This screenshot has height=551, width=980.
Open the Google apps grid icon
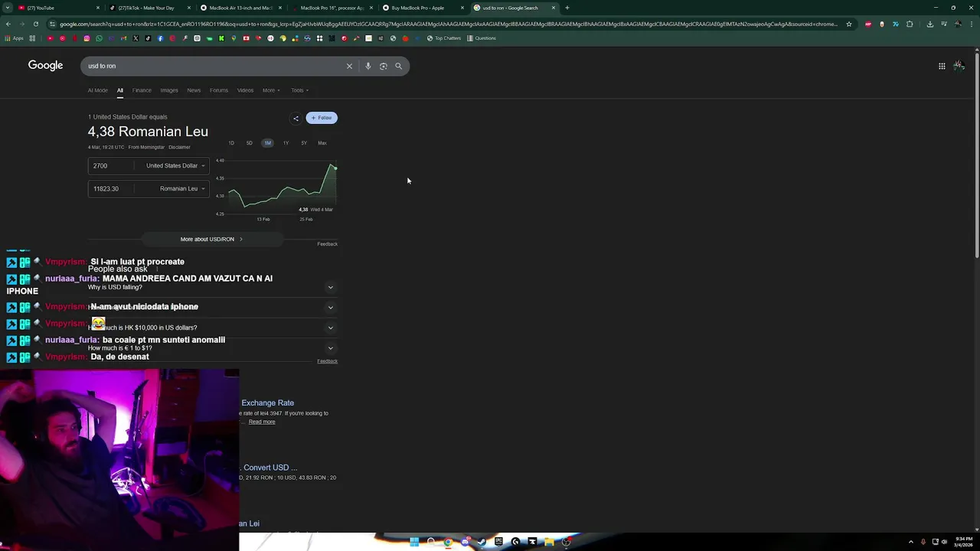(x=942, y=66)
